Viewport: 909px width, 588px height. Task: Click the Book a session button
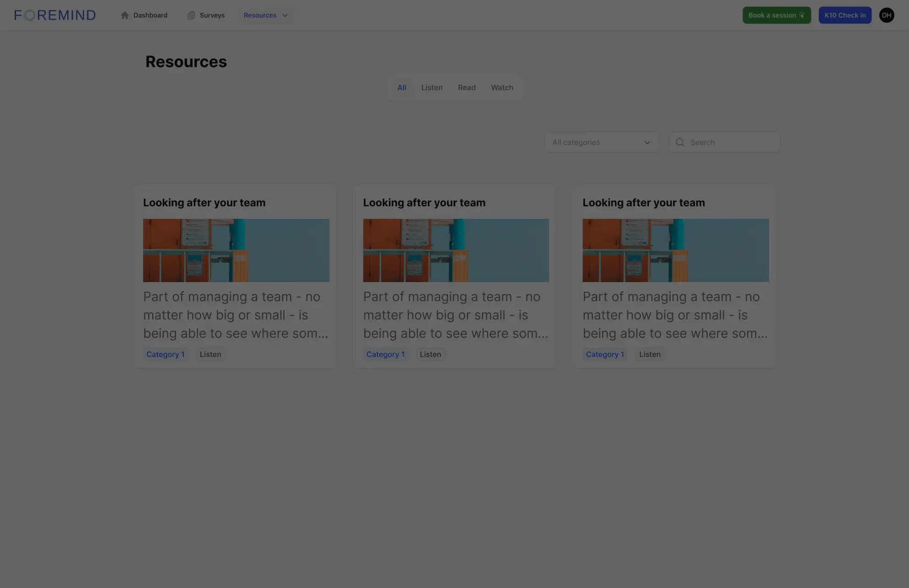pyautogui.click(x=772, y=15)
